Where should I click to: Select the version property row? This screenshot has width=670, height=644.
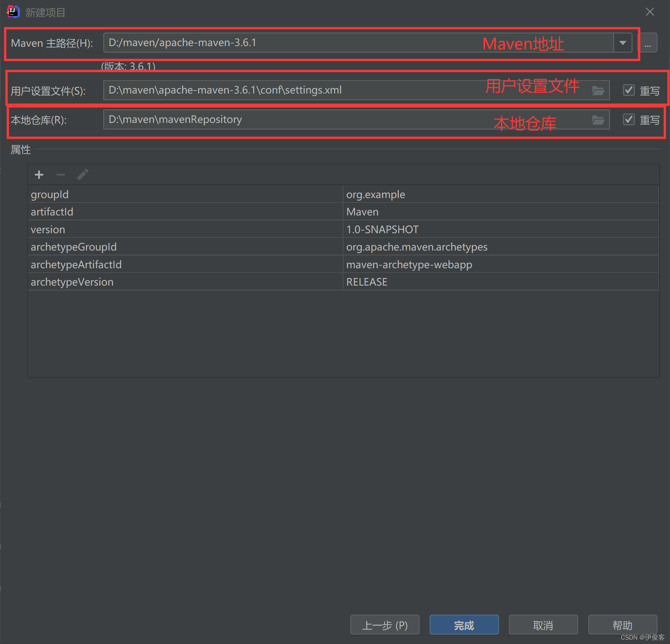[343, 229]
